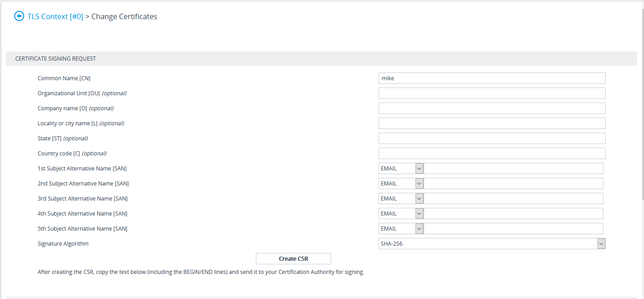
Task: Open the 1st SAN type dropdown
Action: coord(401,169)
